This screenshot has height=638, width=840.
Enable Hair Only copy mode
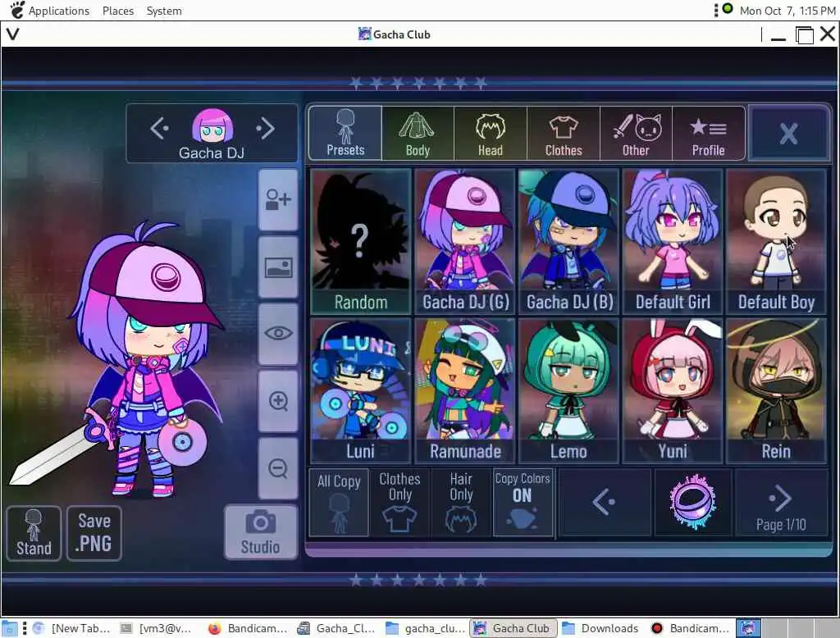pyautogui.click(x=461, y=503)
